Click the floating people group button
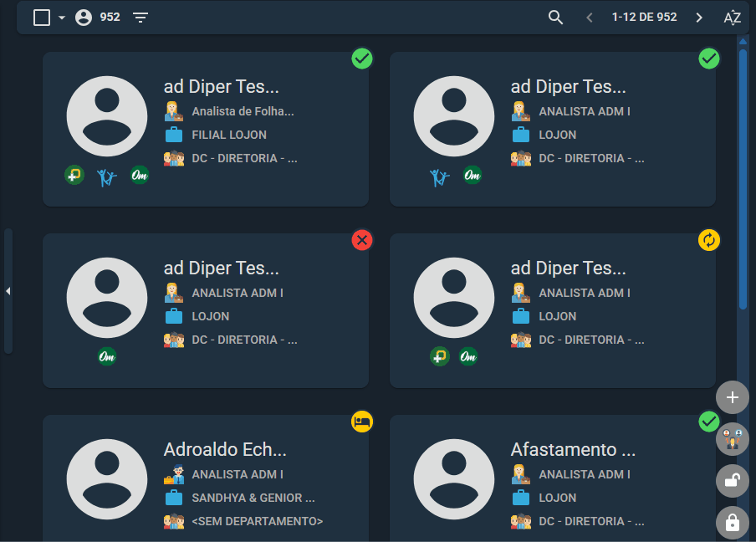Screen dimensions: 756x542 [x=733, y=439]
